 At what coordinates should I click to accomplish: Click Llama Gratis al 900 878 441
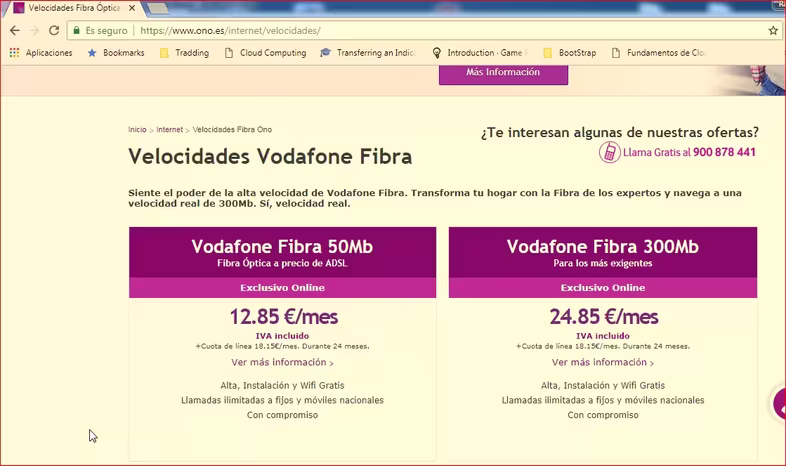(x=689, y=152)
